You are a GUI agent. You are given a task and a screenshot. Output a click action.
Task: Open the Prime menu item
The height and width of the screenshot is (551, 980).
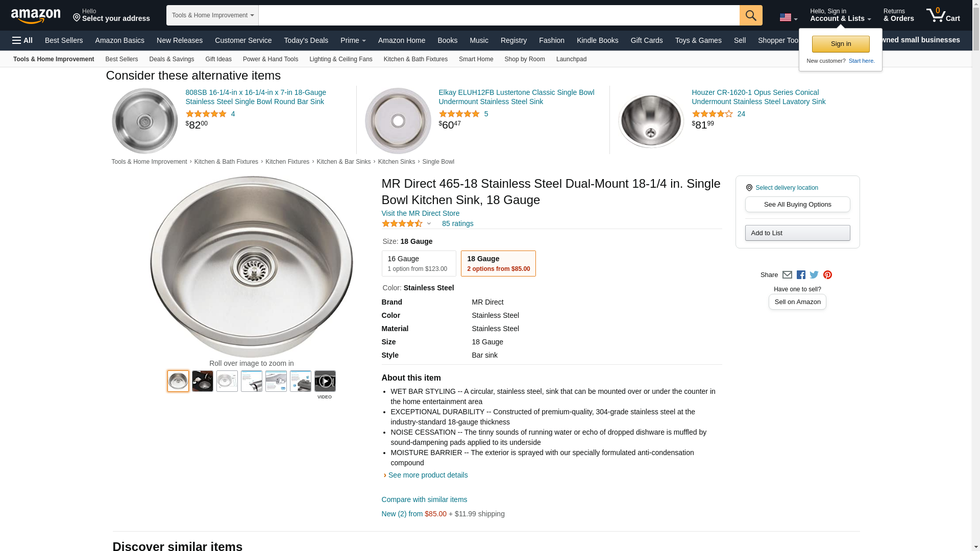(353, 40)
